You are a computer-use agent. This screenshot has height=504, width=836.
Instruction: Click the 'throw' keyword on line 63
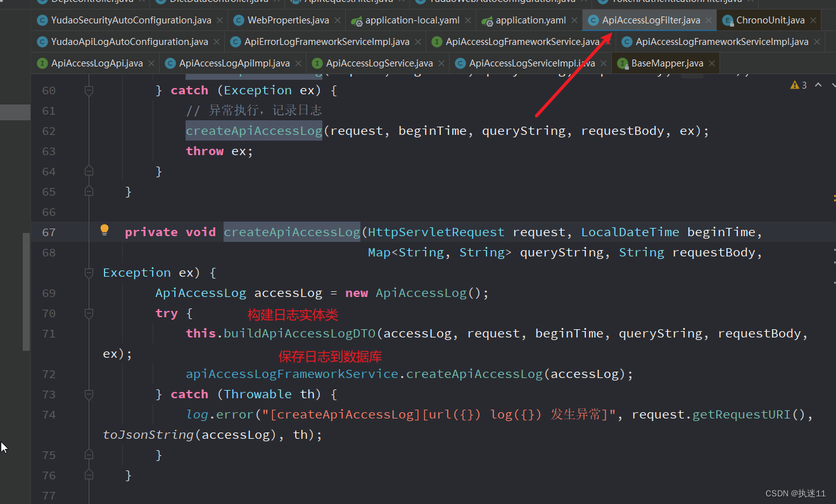(205, 151)
